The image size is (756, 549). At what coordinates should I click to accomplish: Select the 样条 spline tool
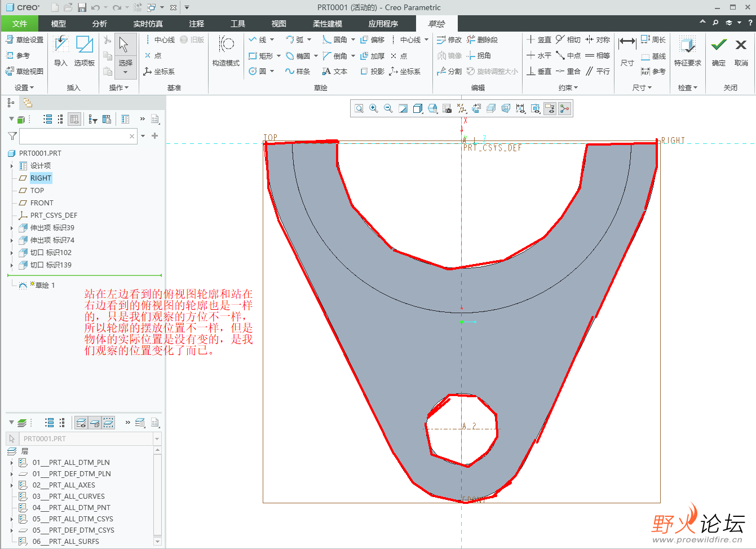[x=297, y=72]
